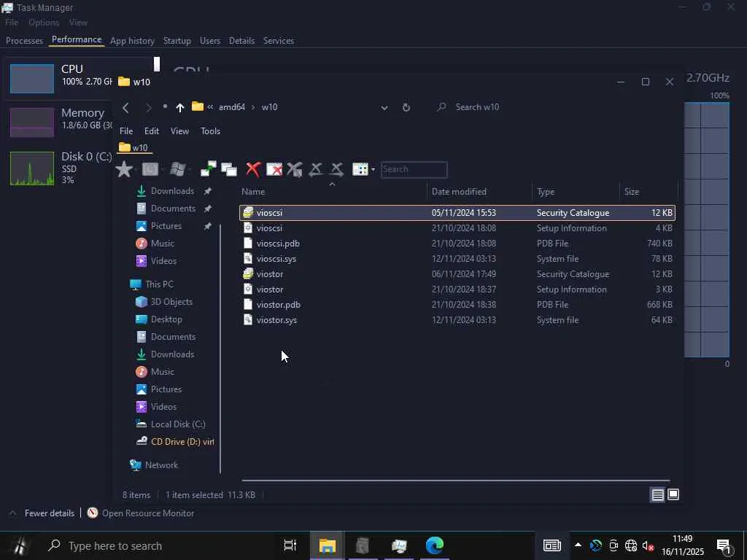Click the toolbar Search field in Explorer
This screenshot has height=560, width=747.
click(414, 169)
